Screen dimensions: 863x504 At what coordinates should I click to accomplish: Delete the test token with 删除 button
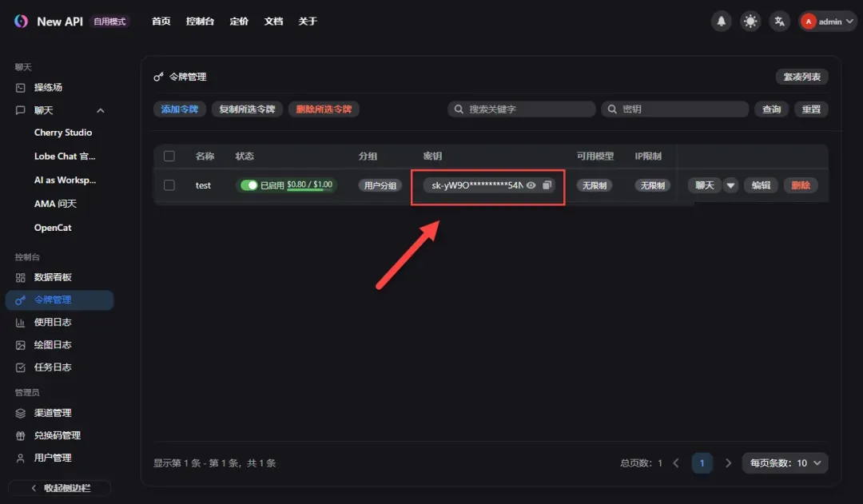[801, 185]
